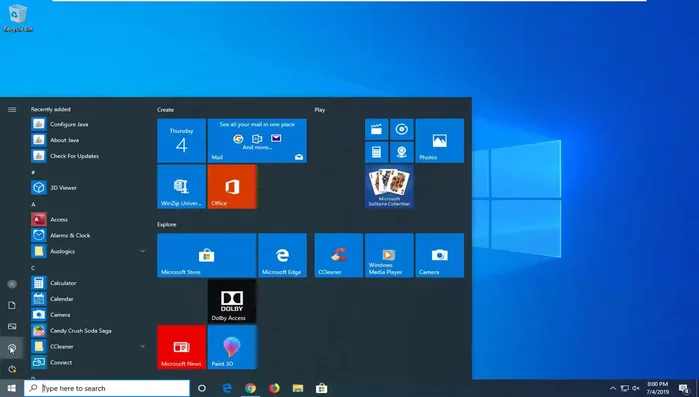Click the letter A section header
Image resolution: width=699 pixels, height=397 pixels.
(x=33, y=204)
